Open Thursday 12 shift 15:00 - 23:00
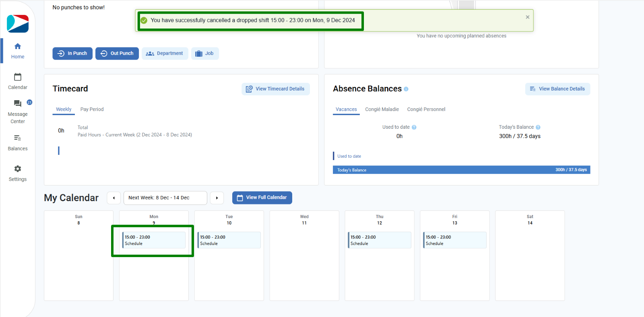Viewport: 644px width, 317px height. [380, 240]
